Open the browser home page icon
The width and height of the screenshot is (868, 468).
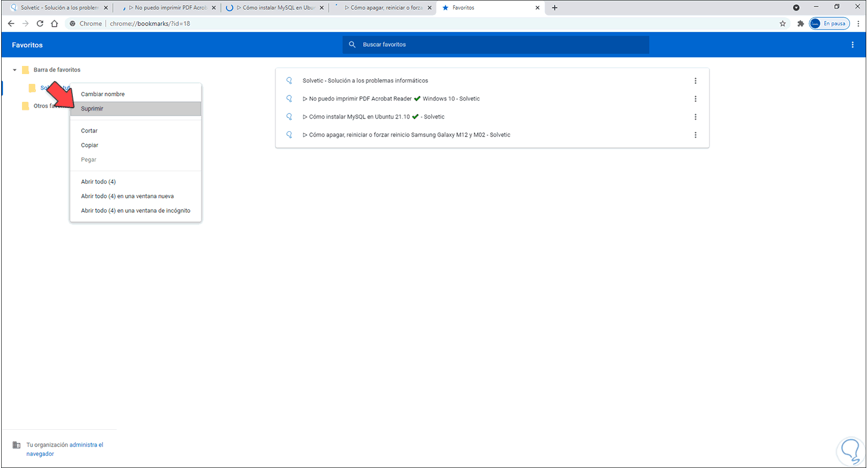point(54,24)
